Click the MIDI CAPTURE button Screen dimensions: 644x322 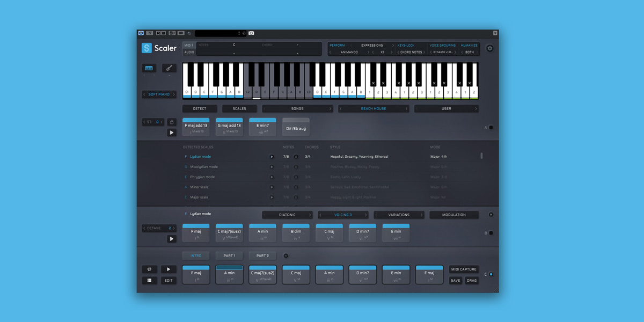pyautogui.click(x=463, y=269)
